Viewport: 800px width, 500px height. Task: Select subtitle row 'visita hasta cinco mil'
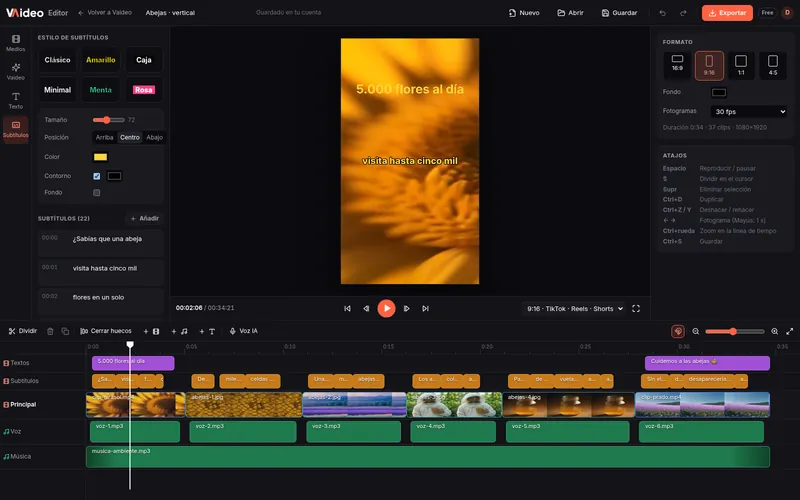101,271
